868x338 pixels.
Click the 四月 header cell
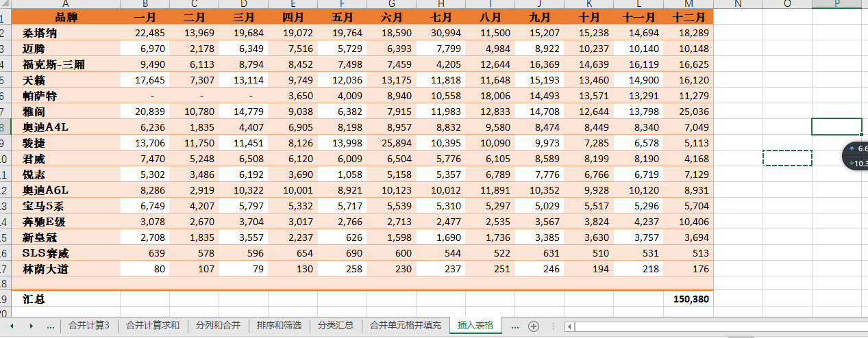tap(293, 17)
